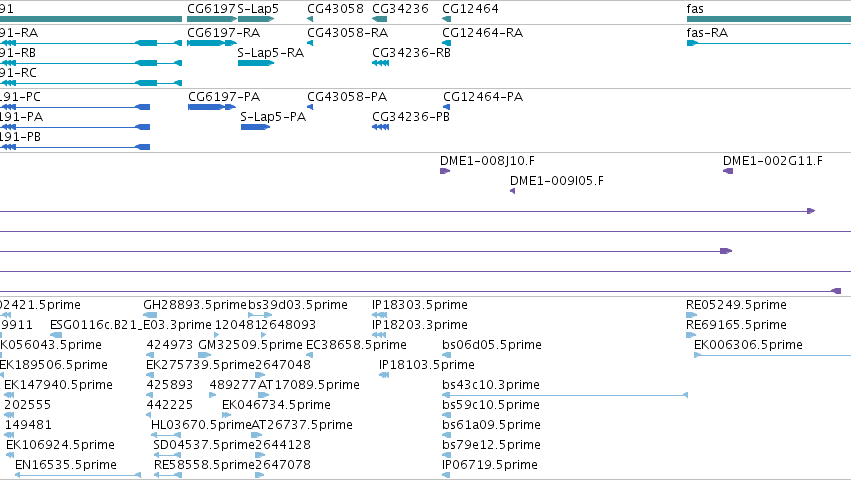Click the GH28893.5prime EST label
851x480 pixels.
pyautogui.click(x=195, y=305)
